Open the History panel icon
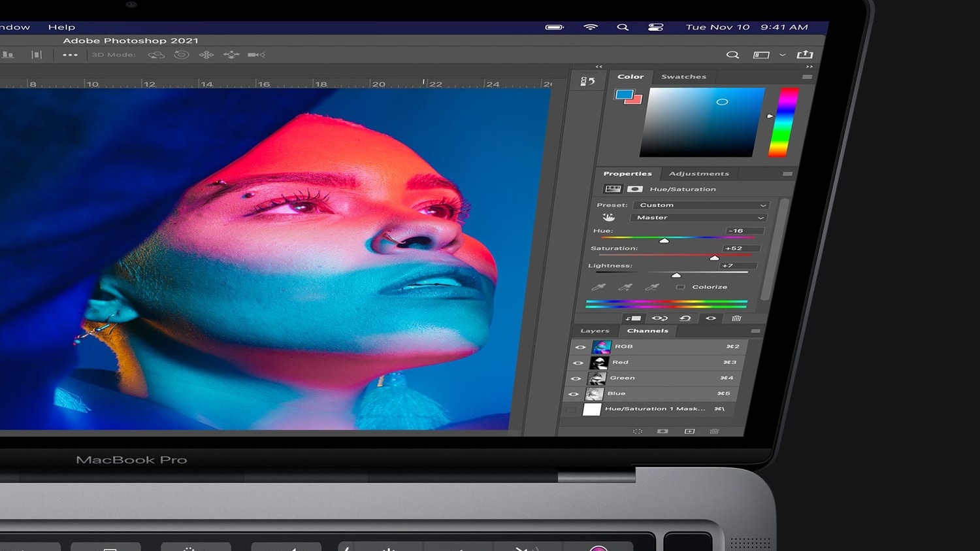This screenshot has height=551, width=980. click(587, 81)
